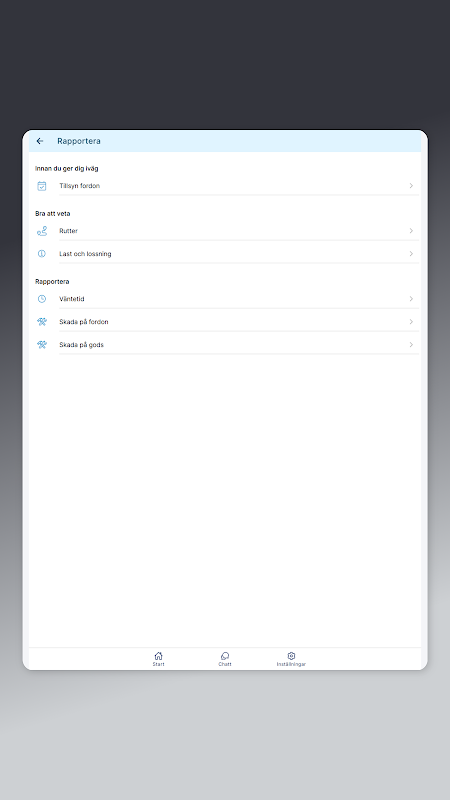Screen dimensions: 450x800
Task: Go back using the arrow in the header
Action: click(x=40, y=141)
